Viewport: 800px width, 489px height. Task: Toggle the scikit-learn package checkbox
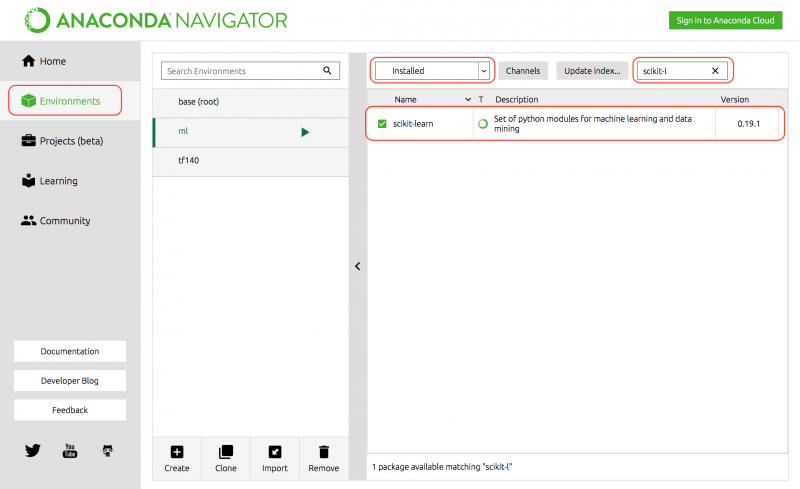pyautogui.click(x=382, y=124)
